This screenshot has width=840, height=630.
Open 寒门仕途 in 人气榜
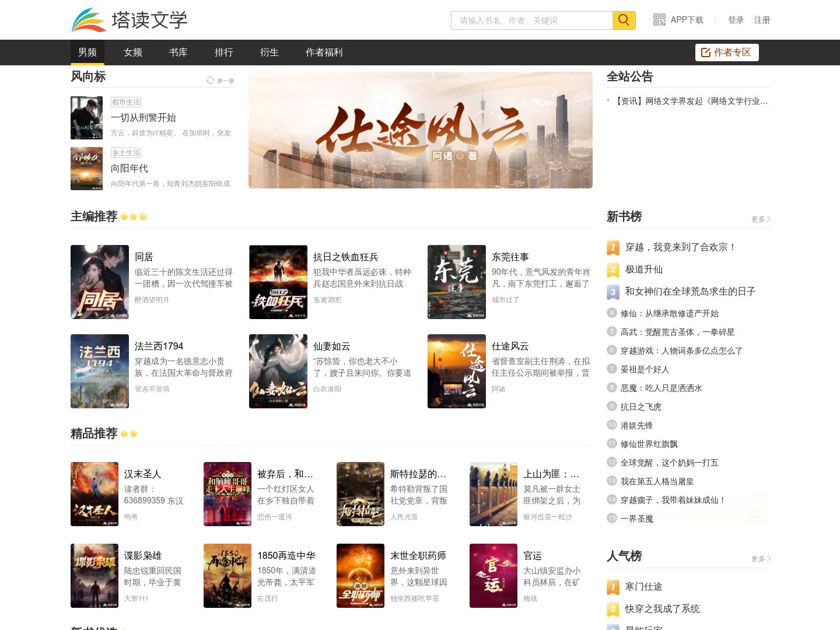(643, 587)
